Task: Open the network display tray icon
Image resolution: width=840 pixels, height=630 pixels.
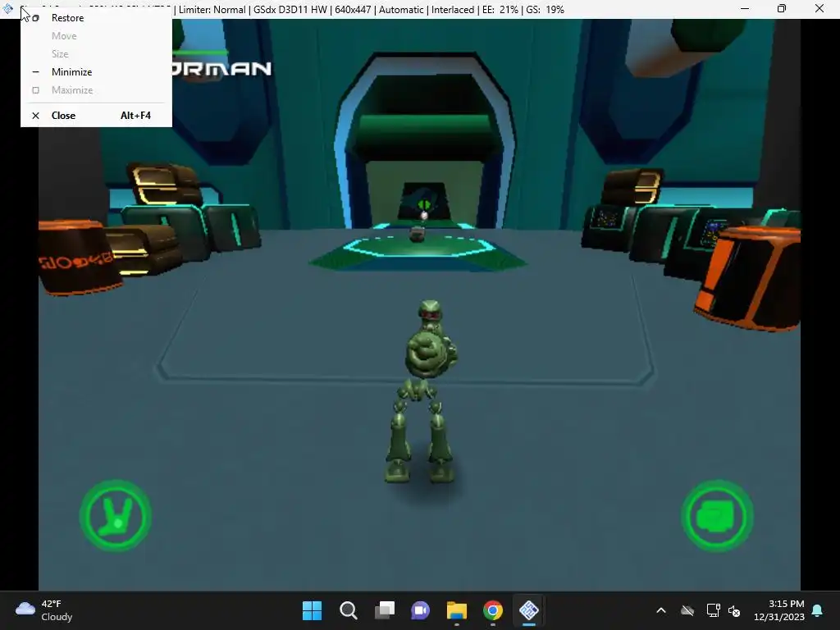Action: [x=713, y=610]
